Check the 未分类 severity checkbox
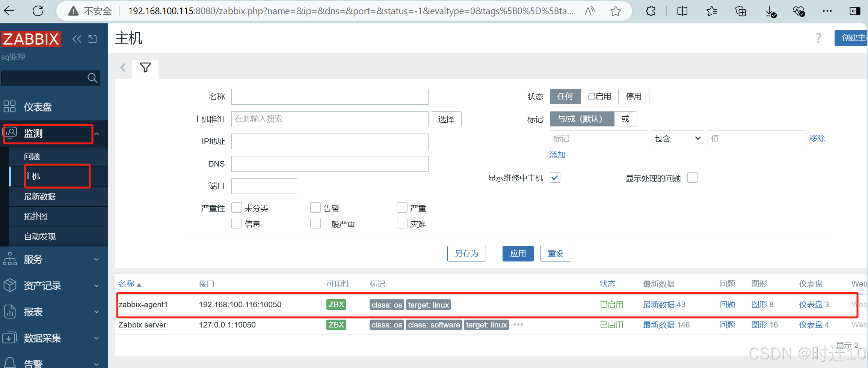 tap(237, 207)
